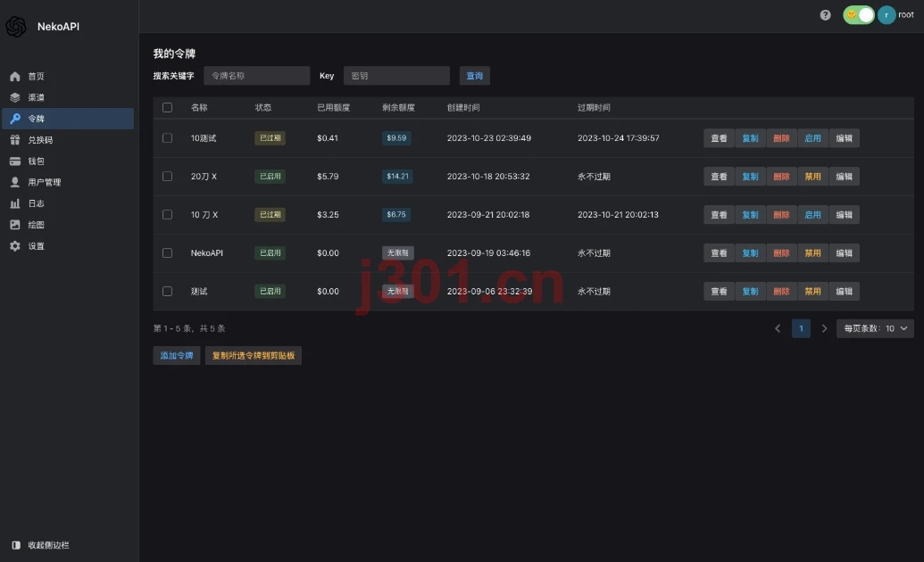Tick the checkbox for token 20刀 X

click(167, 177)
